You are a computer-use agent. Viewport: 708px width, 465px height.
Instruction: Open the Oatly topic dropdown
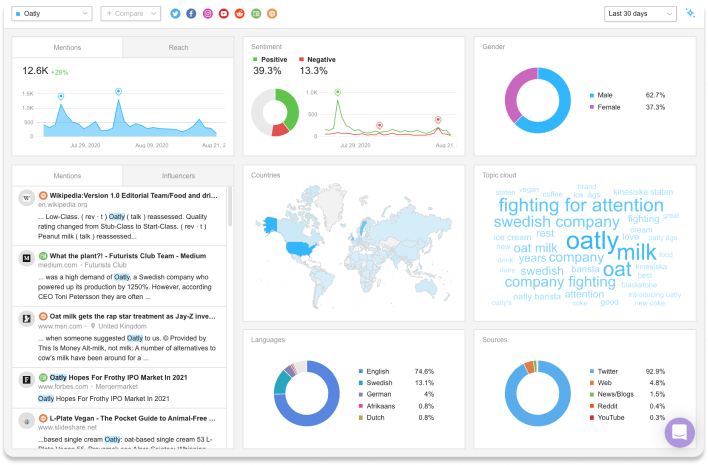pos(51,14)
